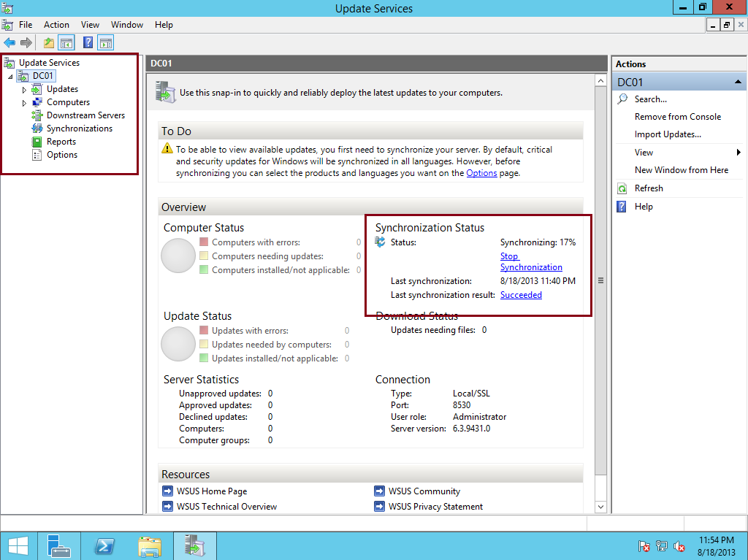Click the vertical scrollbar thumb in DC01 pane
The width and height of the screenshot is (748, 560).
pyautogui.click(x=600, y=280)
